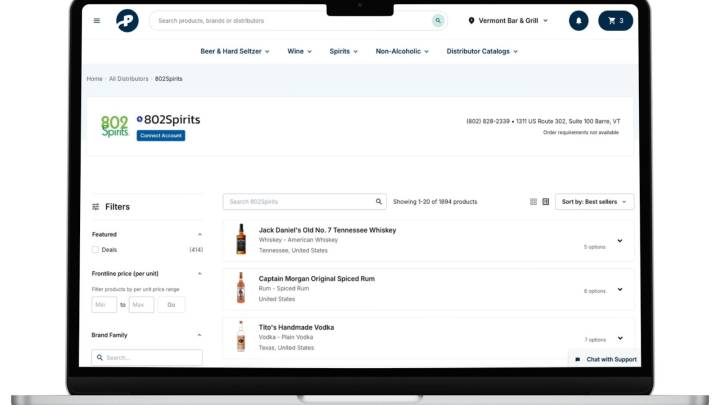Click the location pin icon
719x405 pixels.
coord(471,21)
